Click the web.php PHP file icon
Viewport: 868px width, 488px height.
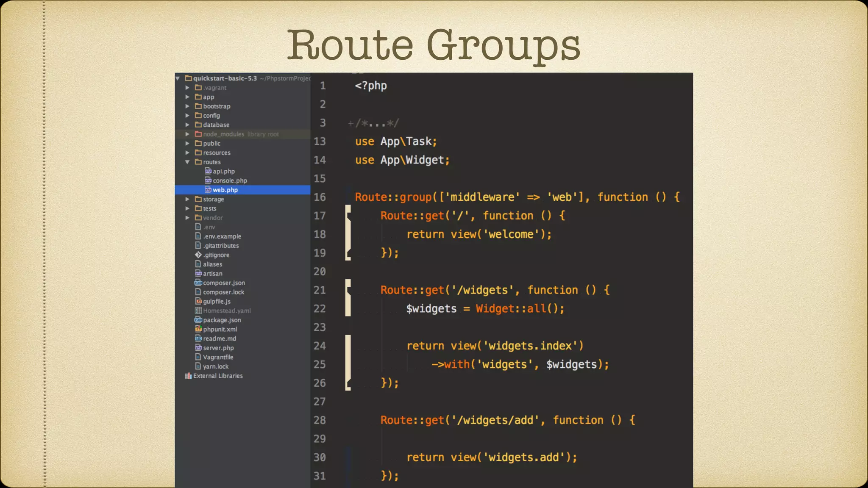point(208,190)
